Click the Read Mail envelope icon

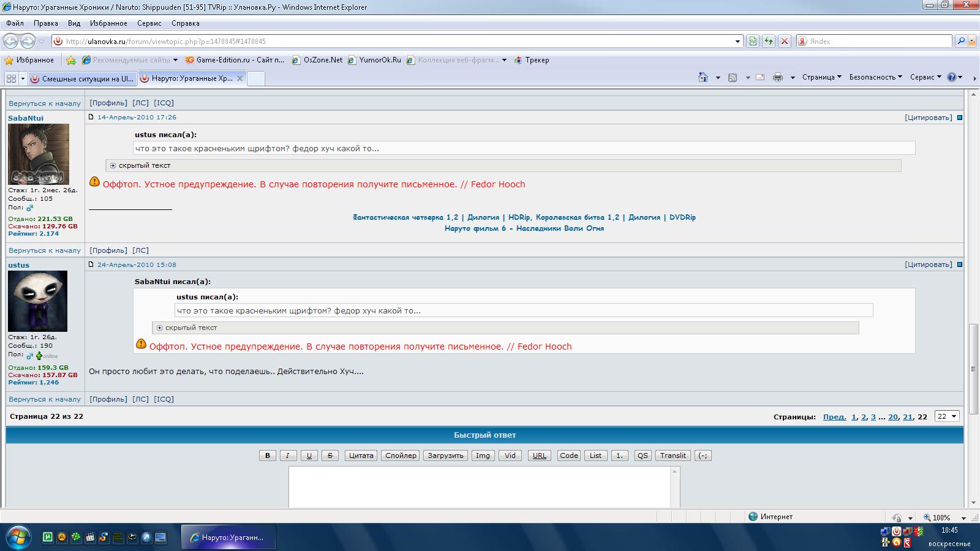[760, 78]
